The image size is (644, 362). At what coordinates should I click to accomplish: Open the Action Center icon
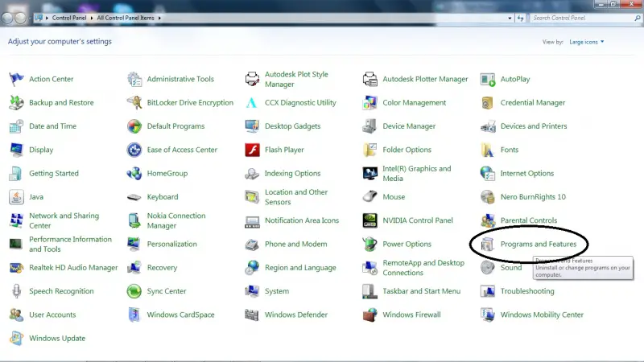tap(16, 79)
